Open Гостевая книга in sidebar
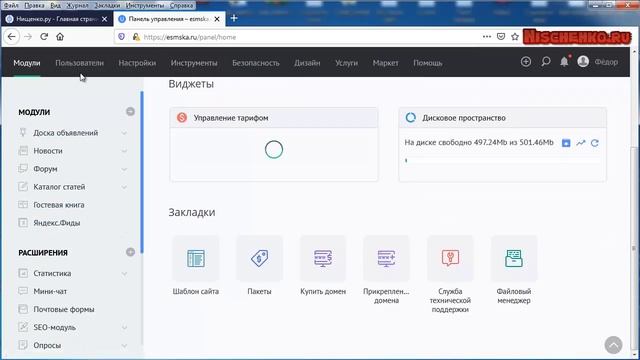 pos(59,205)
